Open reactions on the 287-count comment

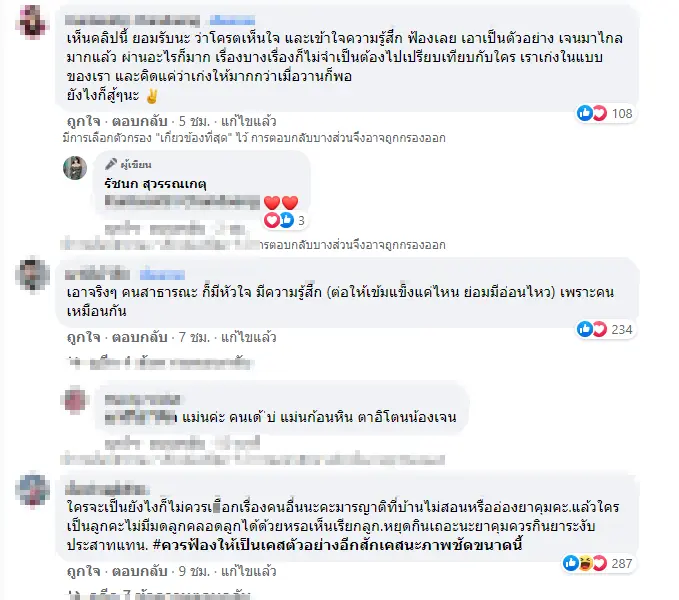[x=598, y=563]
